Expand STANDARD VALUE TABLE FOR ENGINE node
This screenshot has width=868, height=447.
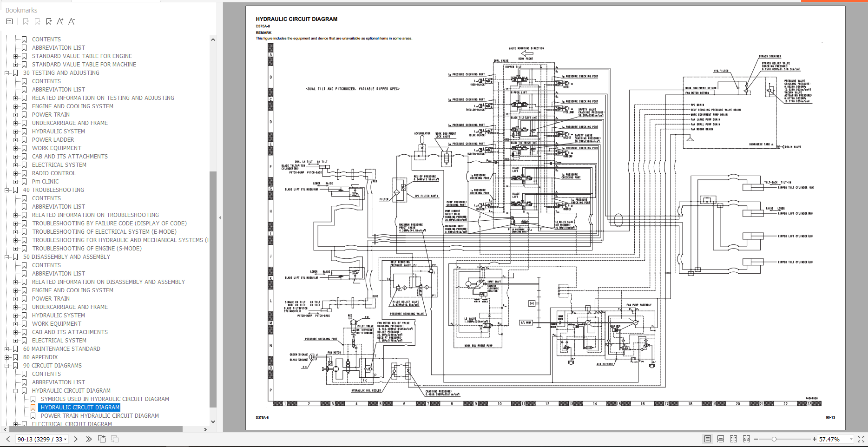pos(15,56)
